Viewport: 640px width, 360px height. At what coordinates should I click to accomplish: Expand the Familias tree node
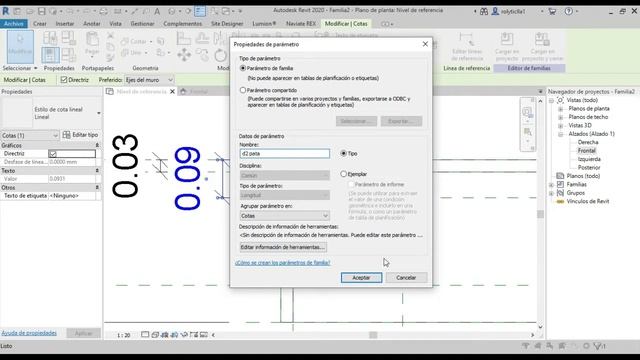coord(551,185)
